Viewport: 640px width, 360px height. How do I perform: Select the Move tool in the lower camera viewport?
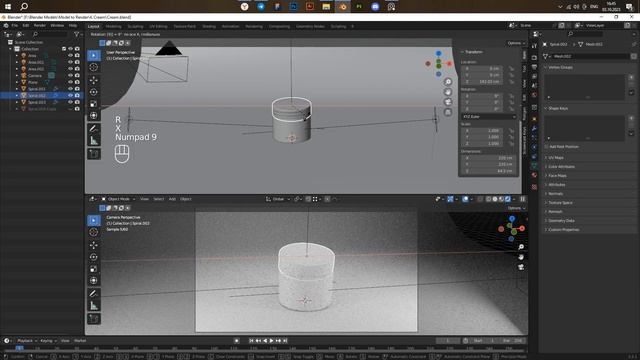pos(94,245)
